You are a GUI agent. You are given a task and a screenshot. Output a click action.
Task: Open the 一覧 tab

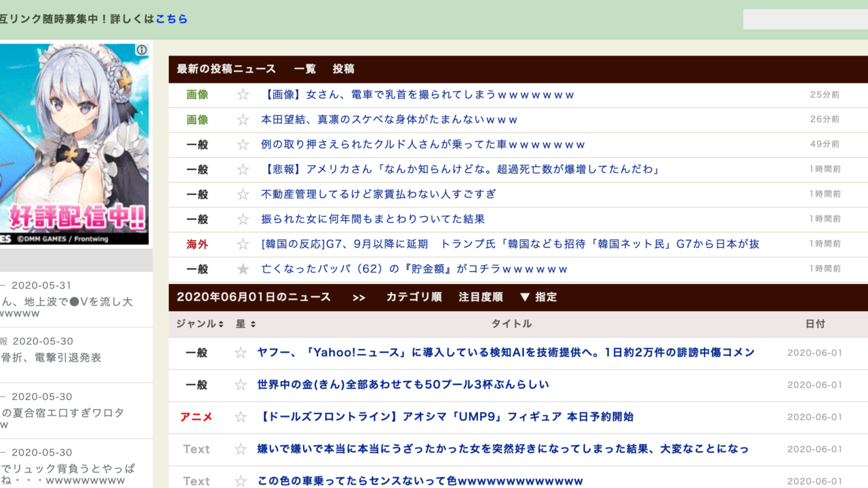pyautogui.click(x=305, y=69)
